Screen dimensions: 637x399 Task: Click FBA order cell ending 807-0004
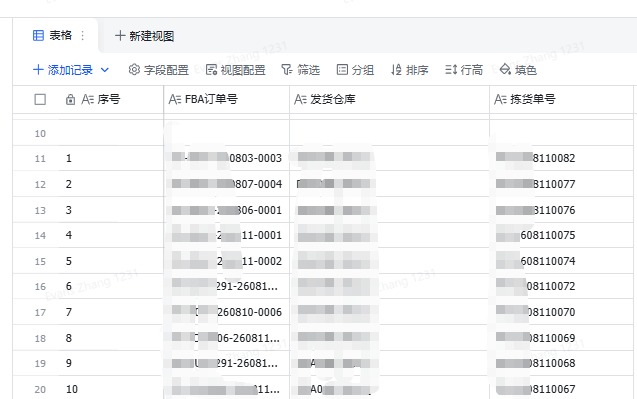click(227, 184)
